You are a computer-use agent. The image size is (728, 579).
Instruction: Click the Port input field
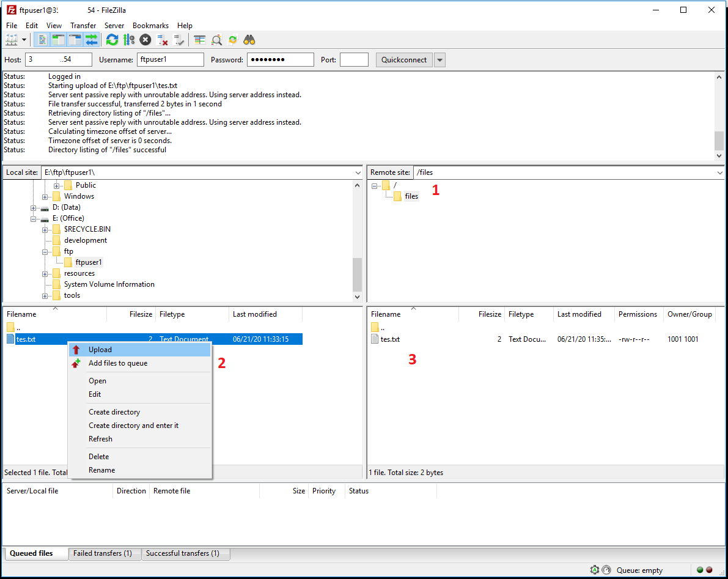pyautogui.click(x=355, y=59)
